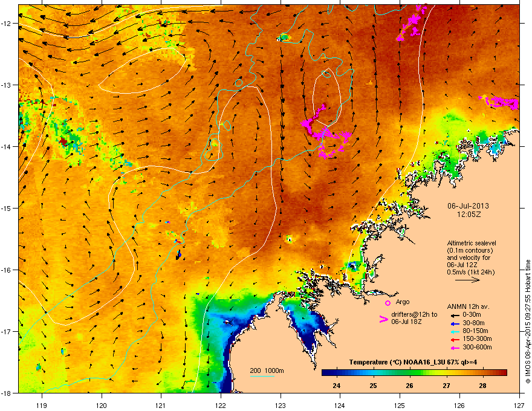Click the Temperature NOAA16_L3U title text
Viewport: 532px width, 411px height.
click(413, 362)
